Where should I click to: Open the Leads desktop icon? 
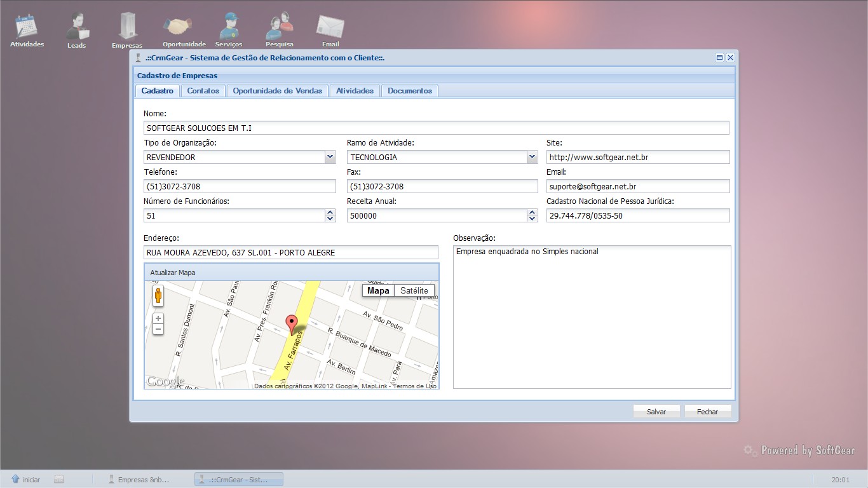coord(77,29)
